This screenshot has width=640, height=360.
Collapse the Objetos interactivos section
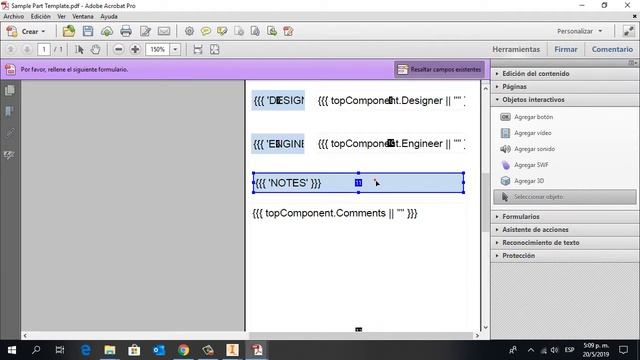565,100
